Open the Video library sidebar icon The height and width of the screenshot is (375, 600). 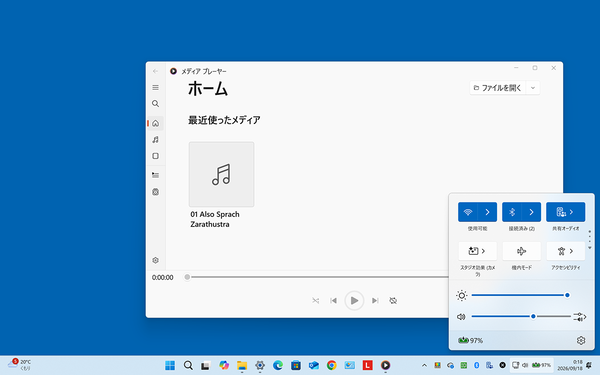[155, 156]
